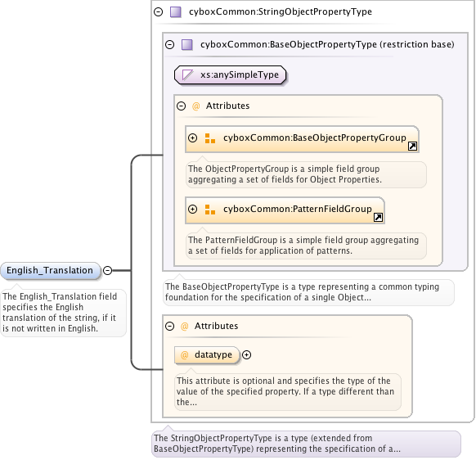Click the xs:anySimpleType triangle icon
476x460 pixels.
click(x=187, y=74)
